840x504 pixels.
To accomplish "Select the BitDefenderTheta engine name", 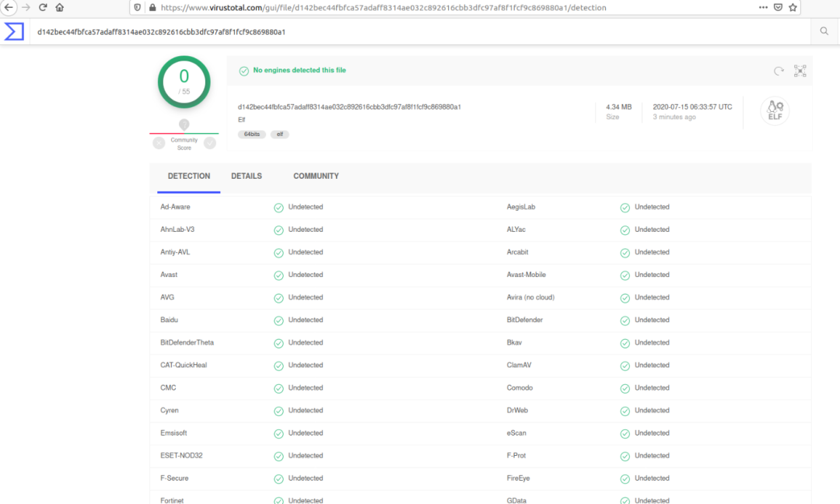I will 187,342.
